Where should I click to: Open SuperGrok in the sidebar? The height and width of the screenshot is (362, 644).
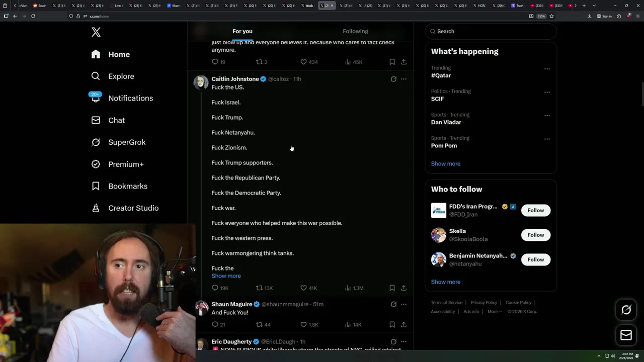118,142
